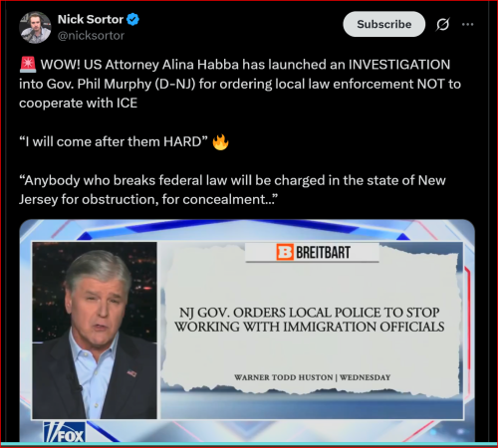Open the @nicksortor handle link

pos(91,36)
